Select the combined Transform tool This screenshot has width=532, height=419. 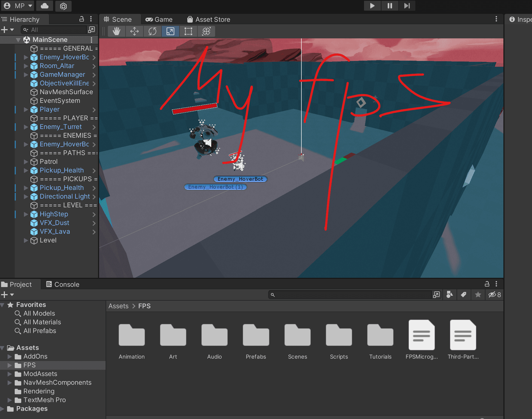(x=206, y=31)
